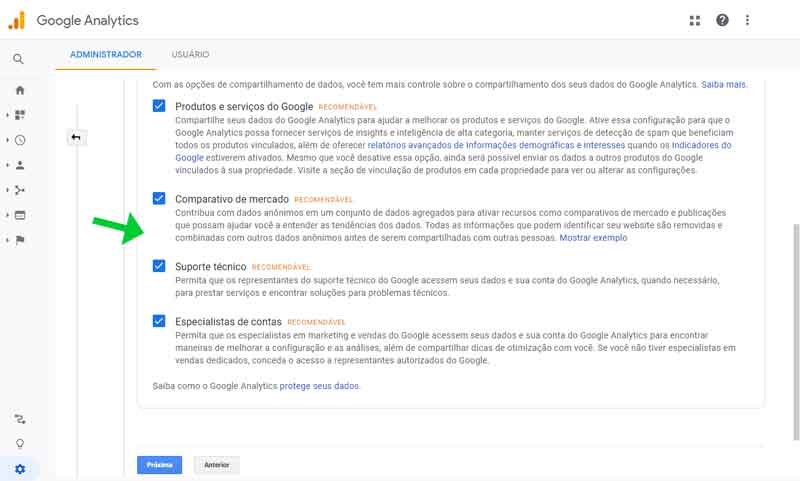Open Acquisition branching icon in sidebar

coord(20,190)
